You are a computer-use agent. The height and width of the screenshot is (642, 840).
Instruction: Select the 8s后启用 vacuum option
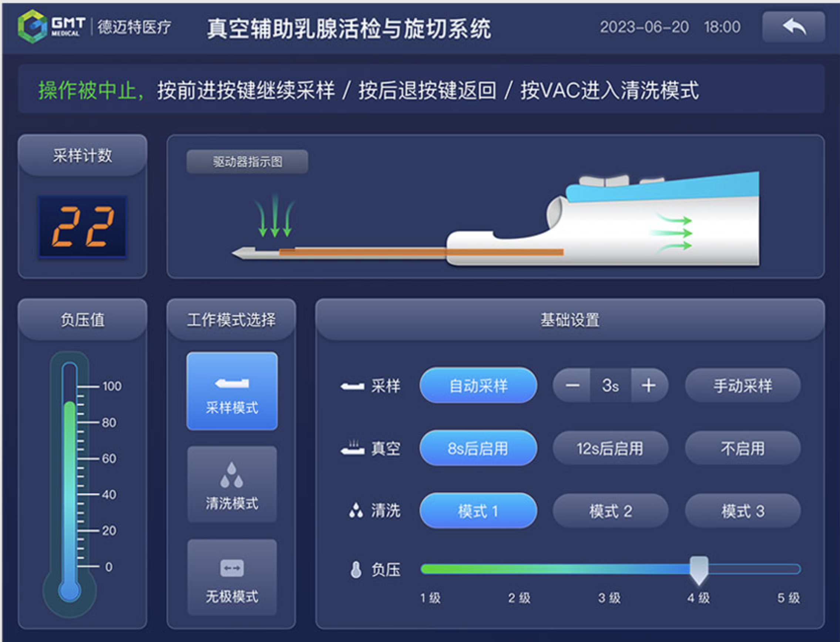coord(478,448)
